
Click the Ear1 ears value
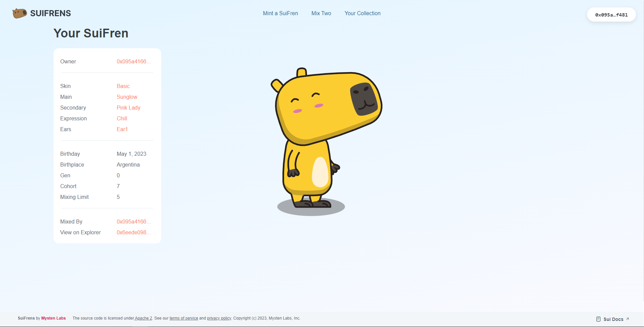[x=122, y=129]
